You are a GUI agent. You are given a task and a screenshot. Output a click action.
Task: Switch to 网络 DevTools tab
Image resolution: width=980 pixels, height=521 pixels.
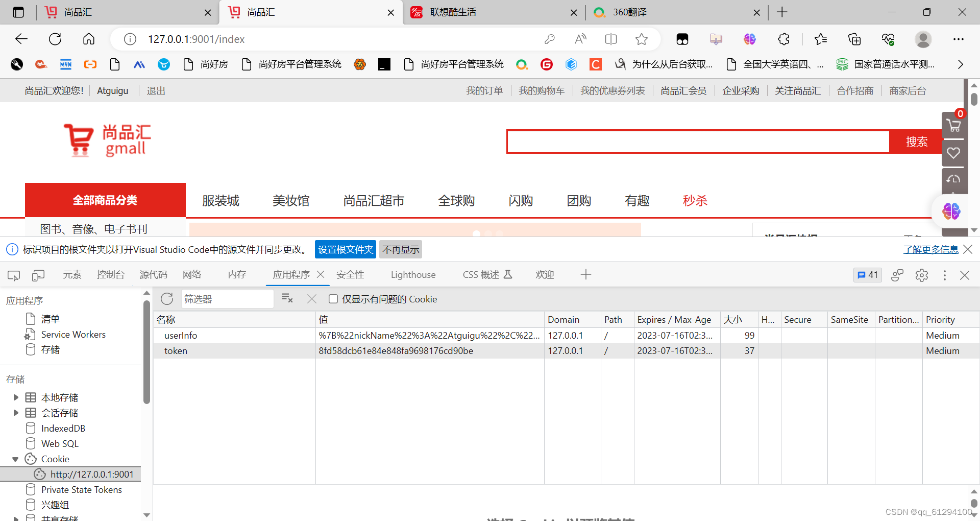192,275
